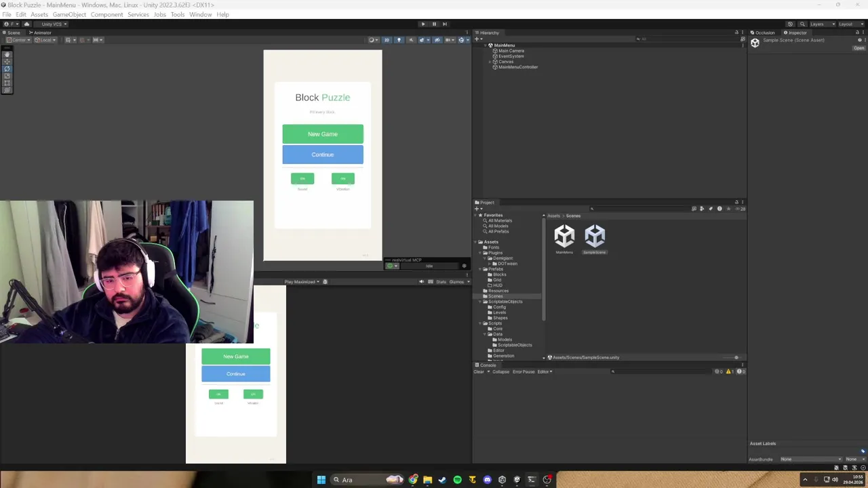Click Open button in Inspector

859,48
